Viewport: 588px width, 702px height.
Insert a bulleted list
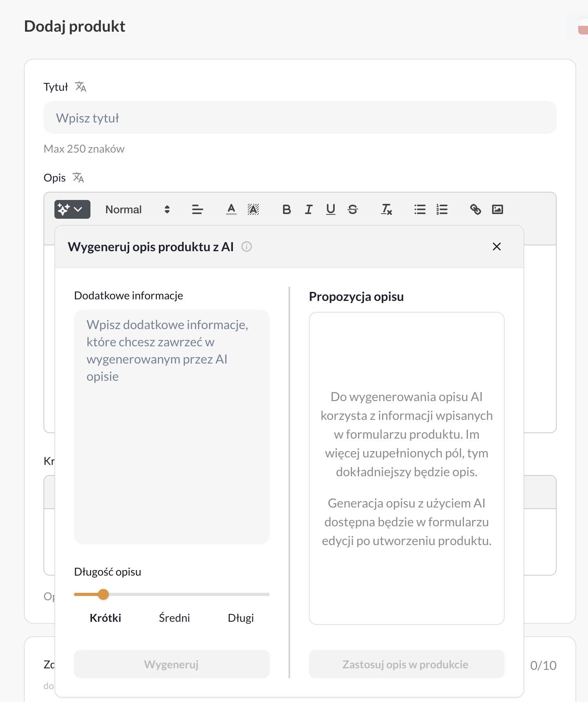pyautogui.click(x=420, y=209)
